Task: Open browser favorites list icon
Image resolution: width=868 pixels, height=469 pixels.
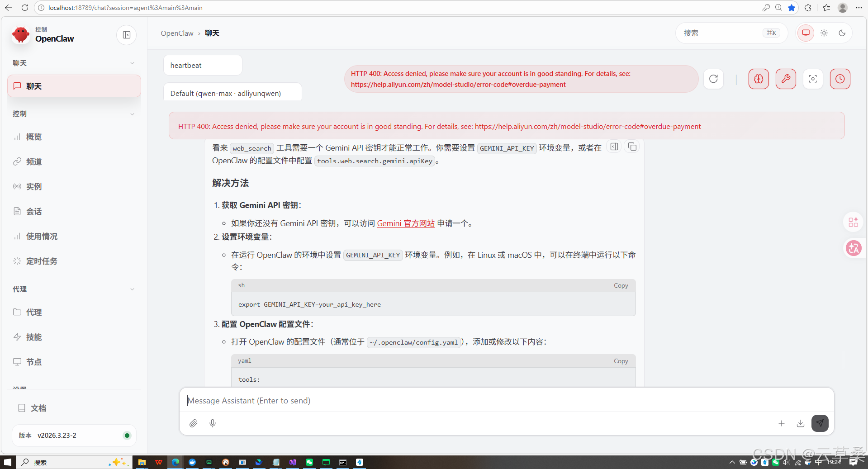Action: [826, 8]
